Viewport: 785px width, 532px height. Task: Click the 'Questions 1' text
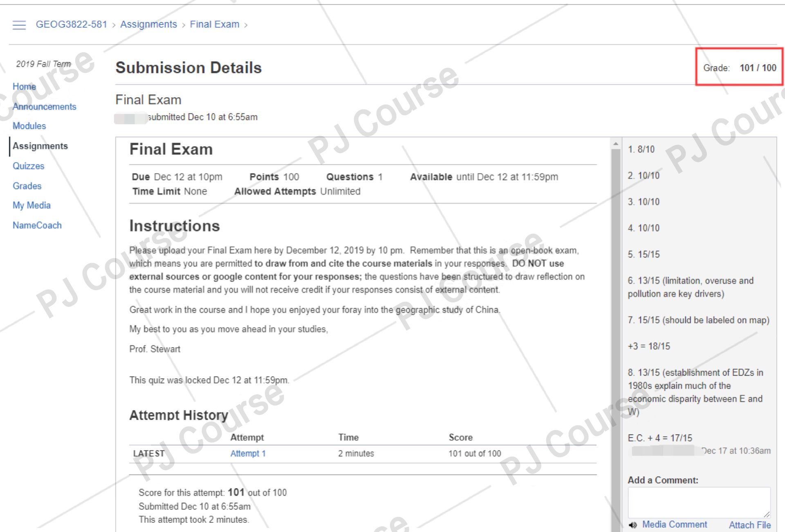tap(354, 177)
